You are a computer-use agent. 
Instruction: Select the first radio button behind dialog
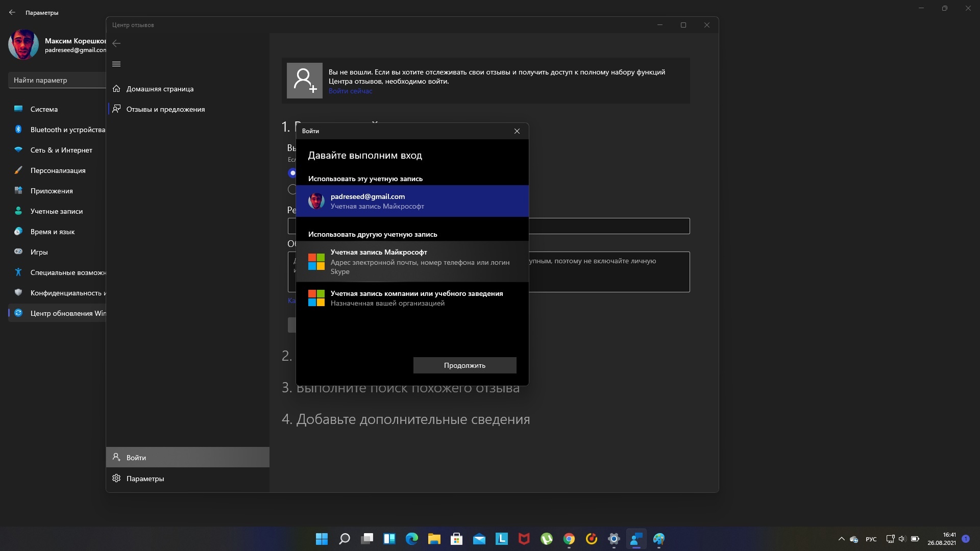point(292,173)
